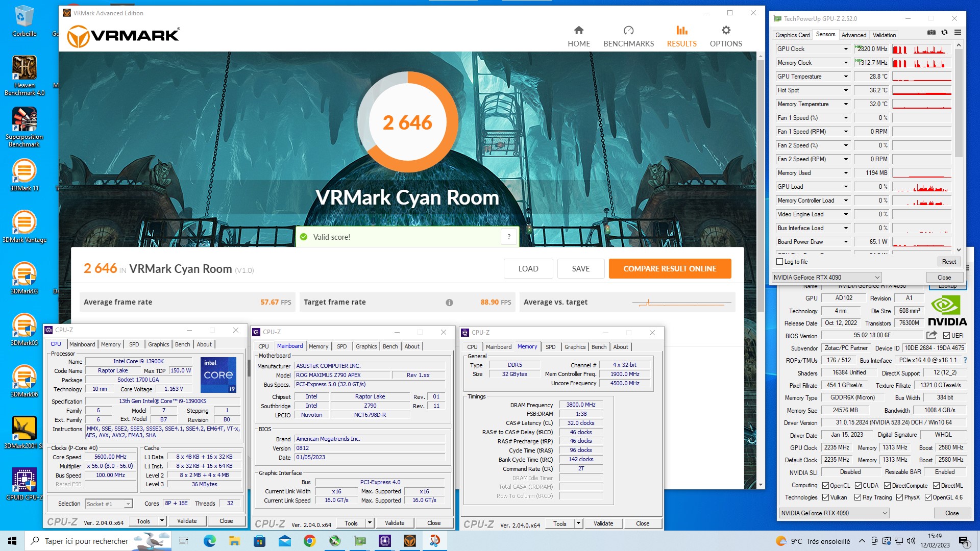Open VRMark OPTIONS gear icon
980x551 pixels.
pos(726,30)
